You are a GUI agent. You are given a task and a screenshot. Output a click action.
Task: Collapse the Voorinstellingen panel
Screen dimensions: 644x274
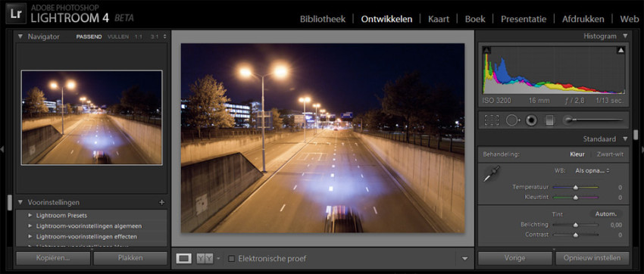20,202
